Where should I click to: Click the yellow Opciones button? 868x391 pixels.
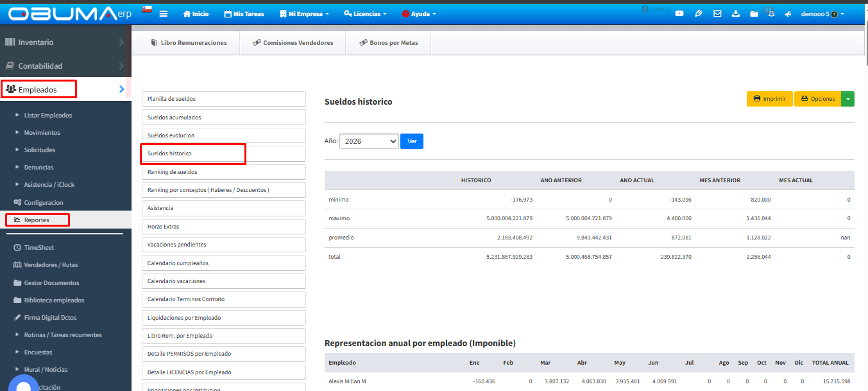pyautogui.click(x=818, y=99)
